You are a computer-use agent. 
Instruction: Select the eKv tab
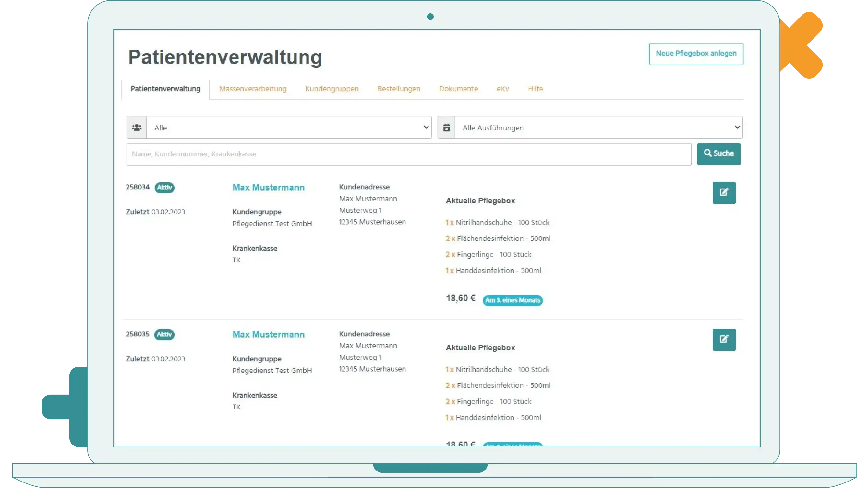(503, 89)
